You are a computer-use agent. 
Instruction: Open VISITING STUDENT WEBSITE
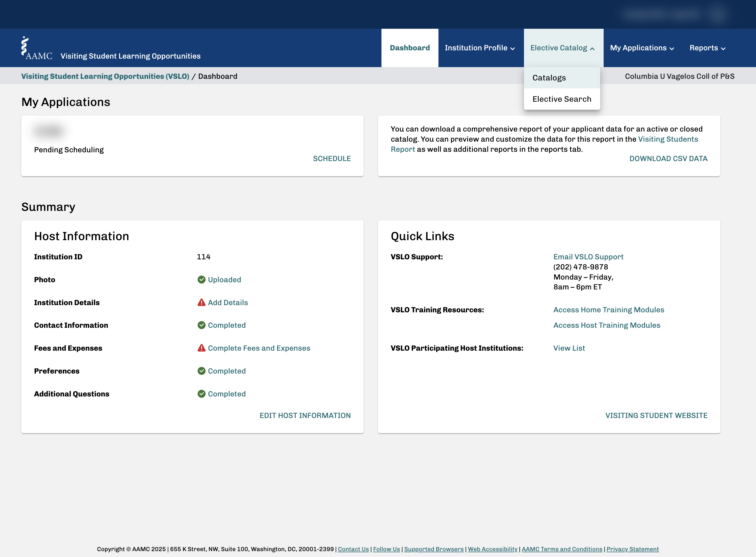pos(656,416)
